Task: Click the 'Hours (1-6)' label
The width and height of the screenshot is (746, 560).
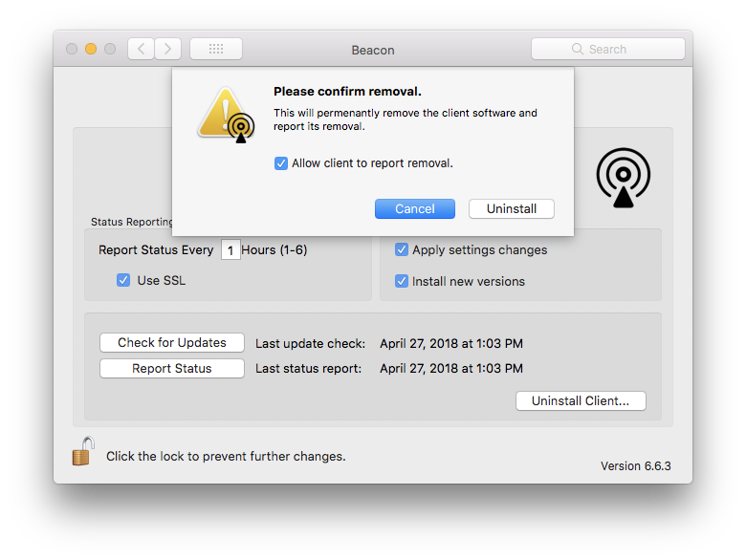Action: 274,250
